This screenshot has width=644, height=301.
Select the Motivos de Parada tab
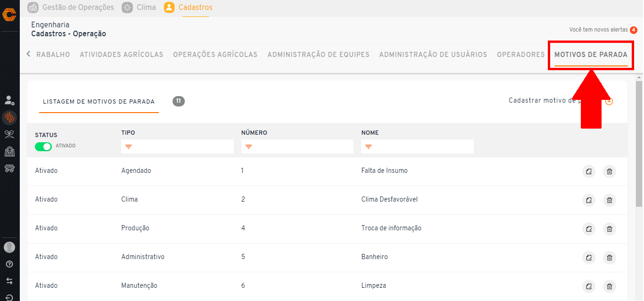(x=591, y=55)
